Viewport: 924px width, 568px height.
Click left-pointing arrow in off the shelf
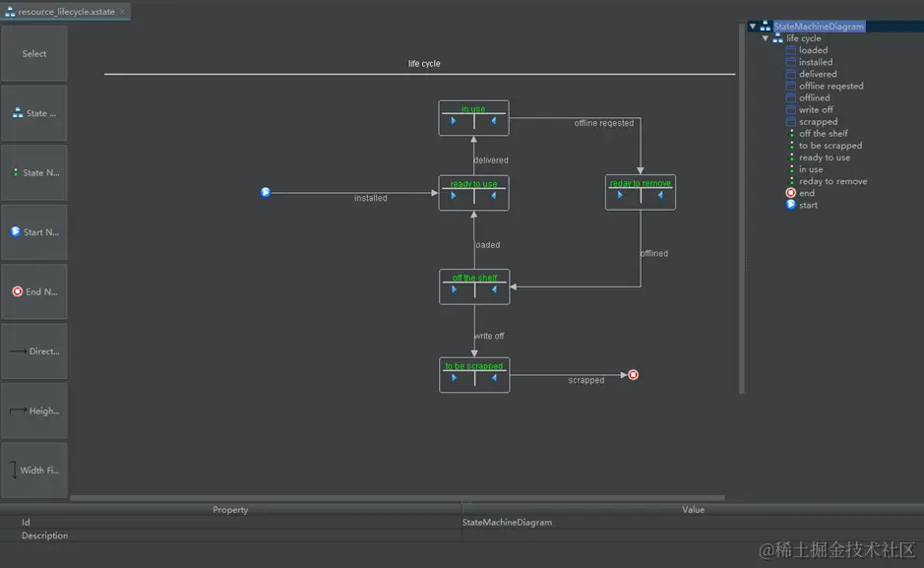(x=494, y=289)
